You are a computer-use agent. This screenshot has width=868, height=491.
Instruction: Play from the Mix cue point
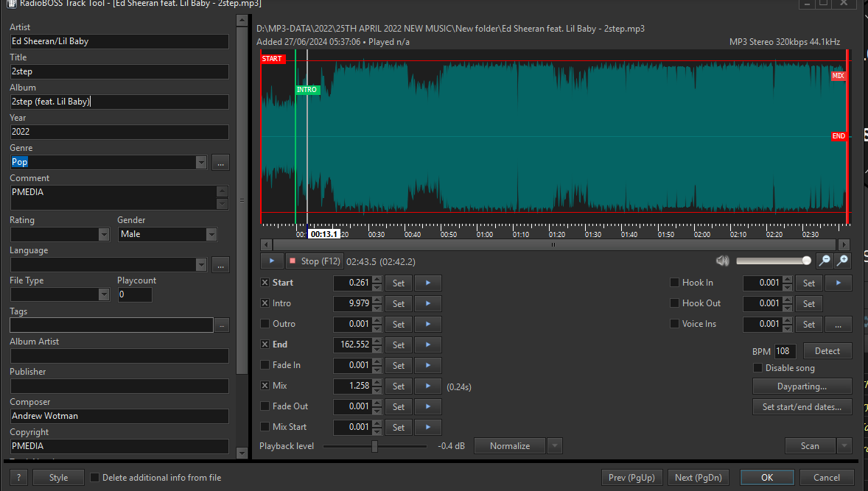[x=427, y=386]
